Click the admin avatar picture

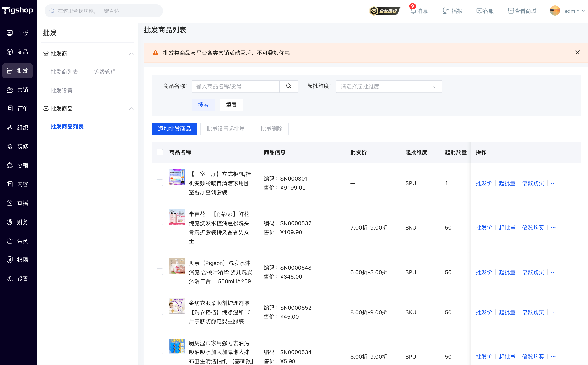click(555, 11)
